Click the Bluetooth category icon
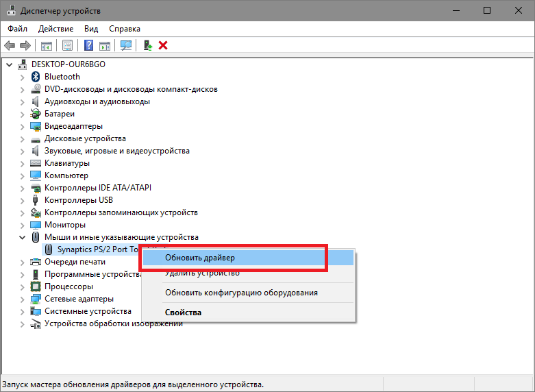 (36, 77)
